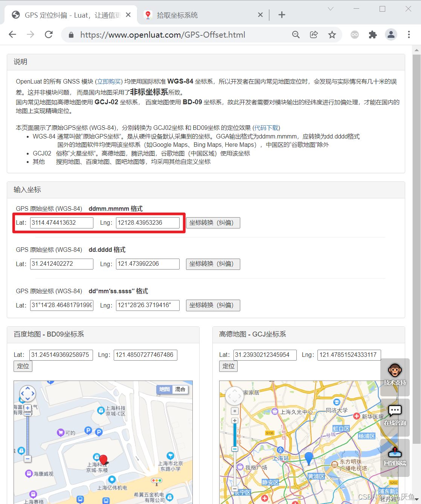
Task: Click Gaode map Lat field
Action: point(265,355)
